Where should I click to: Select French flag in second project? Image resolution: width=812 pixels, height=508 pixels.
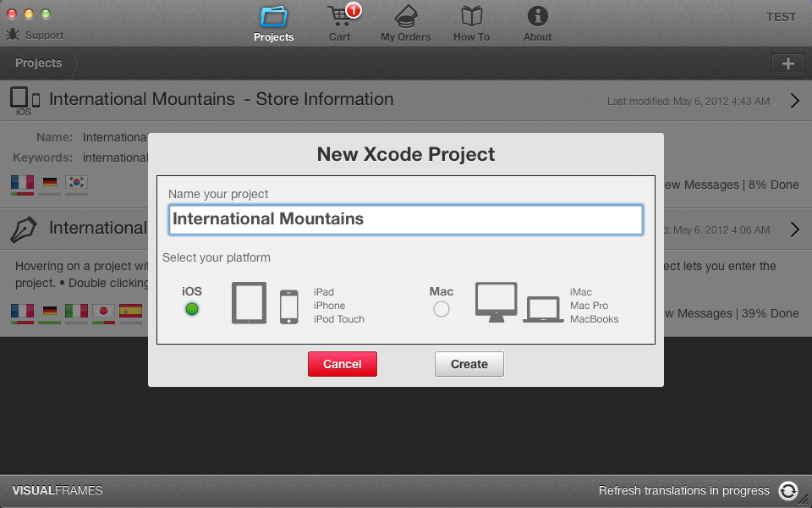(22, 311)
